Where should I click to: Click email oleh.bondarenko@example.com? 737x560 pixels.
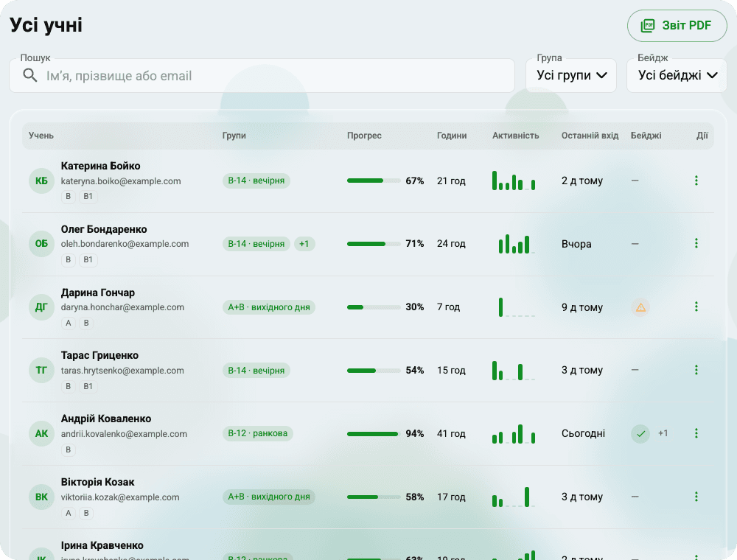(x=125, y=244)
